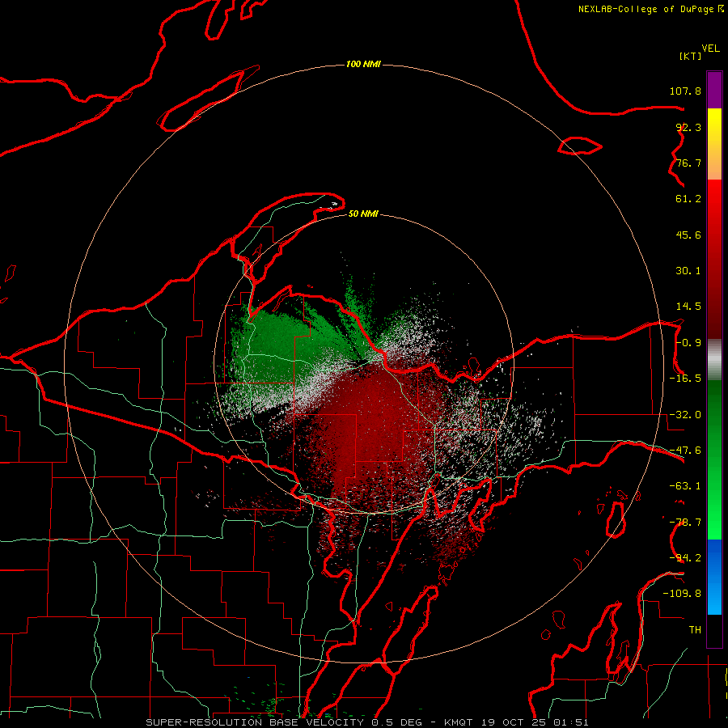The image size is (728, 728).
Task: Click the [KT] units label
Action: tap(691, 56)
